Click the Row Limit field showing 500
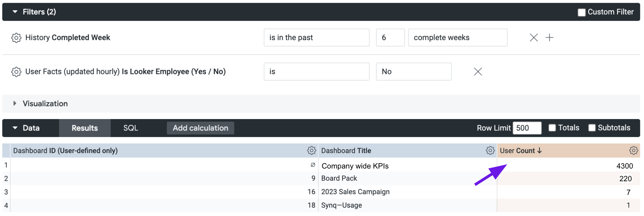The width and height of the screenshot is (644, 216). tap(527, 128)
